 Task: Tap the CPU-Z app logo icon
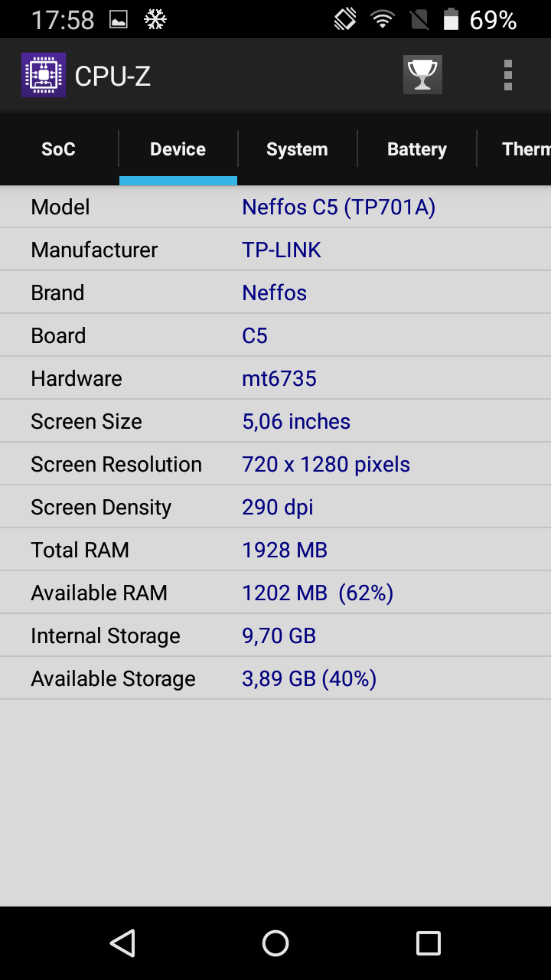click(43, 75)
